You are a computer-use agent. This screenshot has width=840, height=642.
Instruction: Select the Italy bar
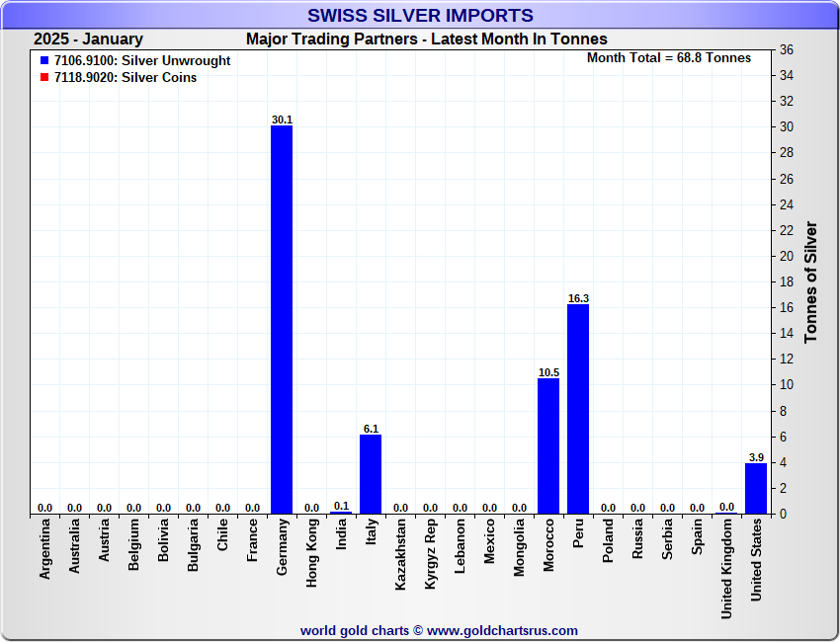tap(371, 474)
